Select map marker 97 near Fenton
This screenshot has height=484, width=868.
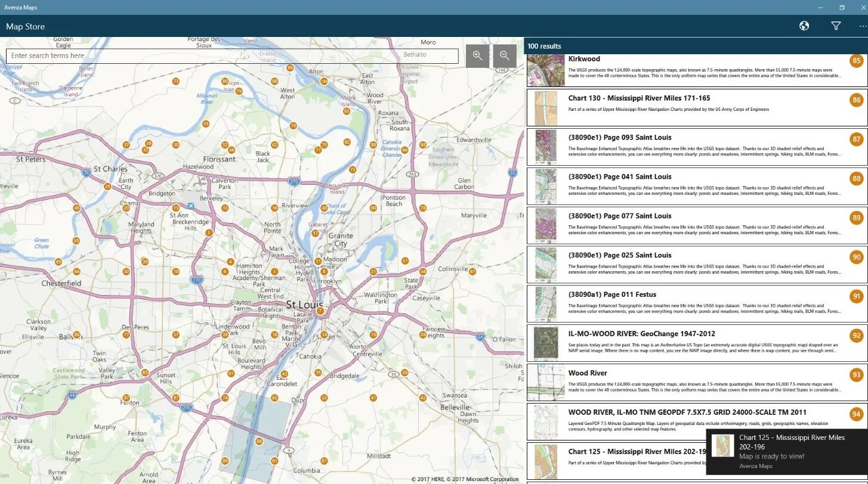click(126, 398)
